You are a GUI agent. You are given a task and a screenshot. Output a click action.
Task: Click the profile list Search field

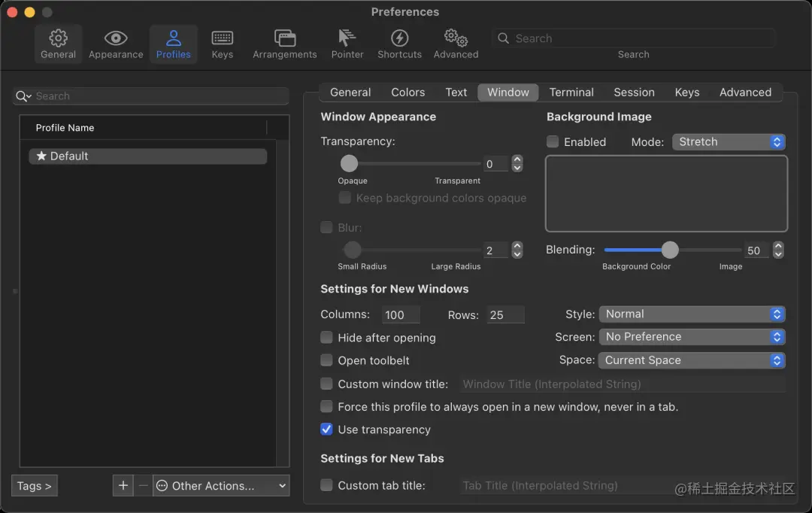(150, 96)
